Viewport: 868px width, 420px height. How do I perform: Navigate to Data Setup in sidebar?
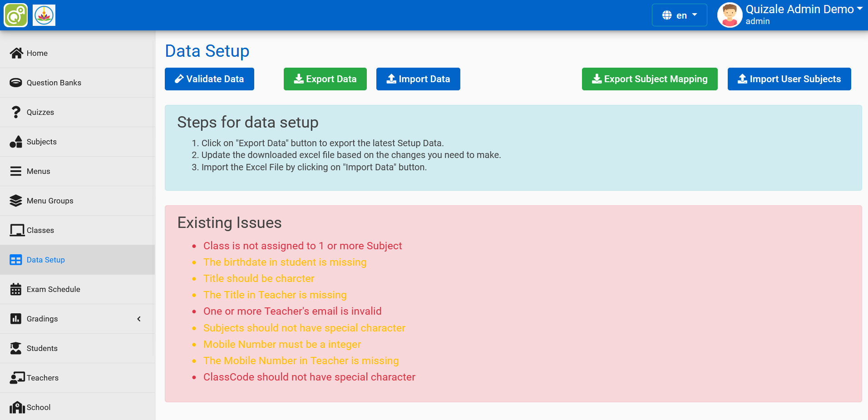tap(45, 259)
